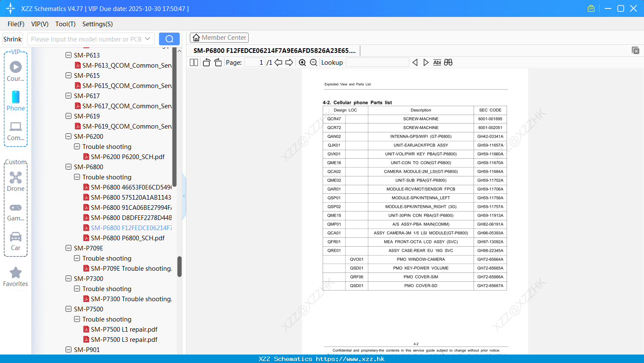Screen dimensions: 644x363
Task: Collapse the SM-P6200 tree node
Action: [69, 136]
